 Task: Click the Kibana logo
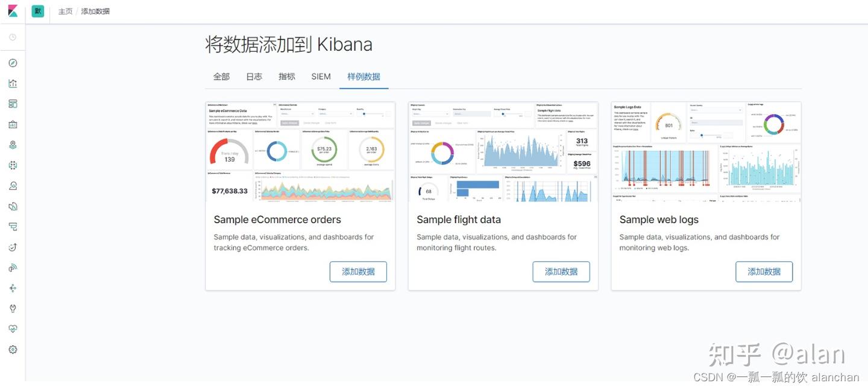[12, 10]
